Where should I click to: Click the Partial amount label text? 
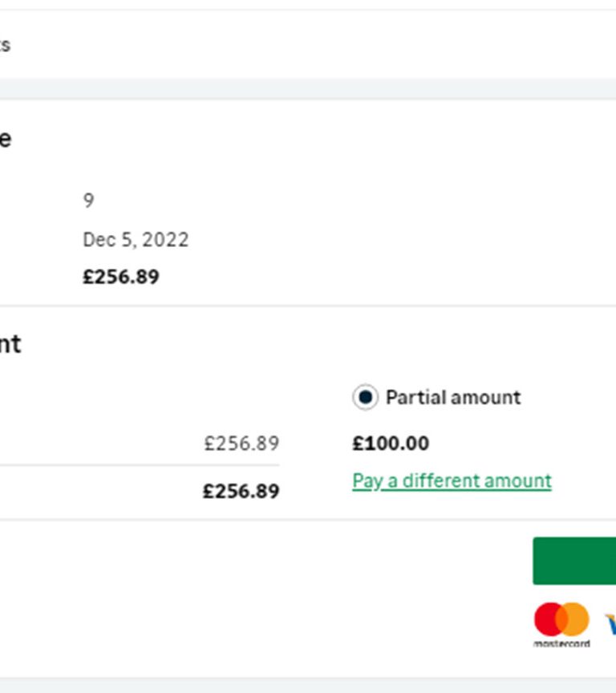453,397
